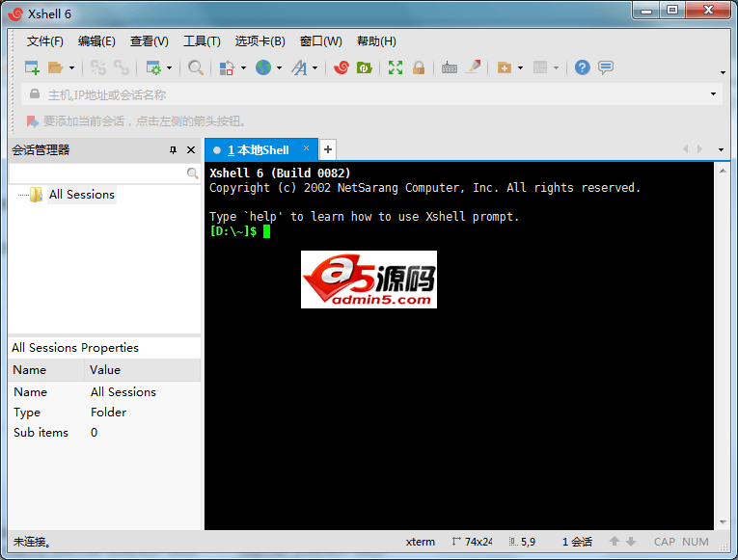Click the Name column header

46,370
